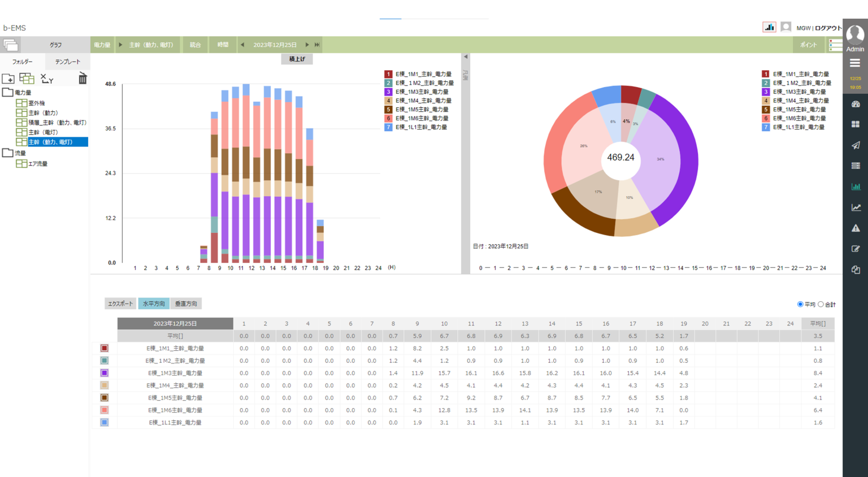The width and height of the screenshot is (868, 477).
Task: Select the new folder creation icon
Action: tap(8, 79)
